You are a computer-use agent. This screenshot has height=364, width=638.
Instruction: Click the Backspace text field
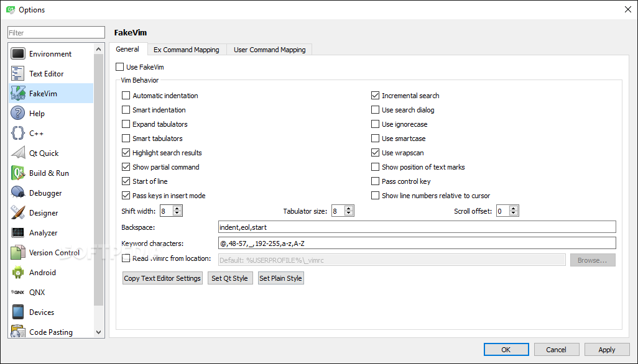(417, 227)
